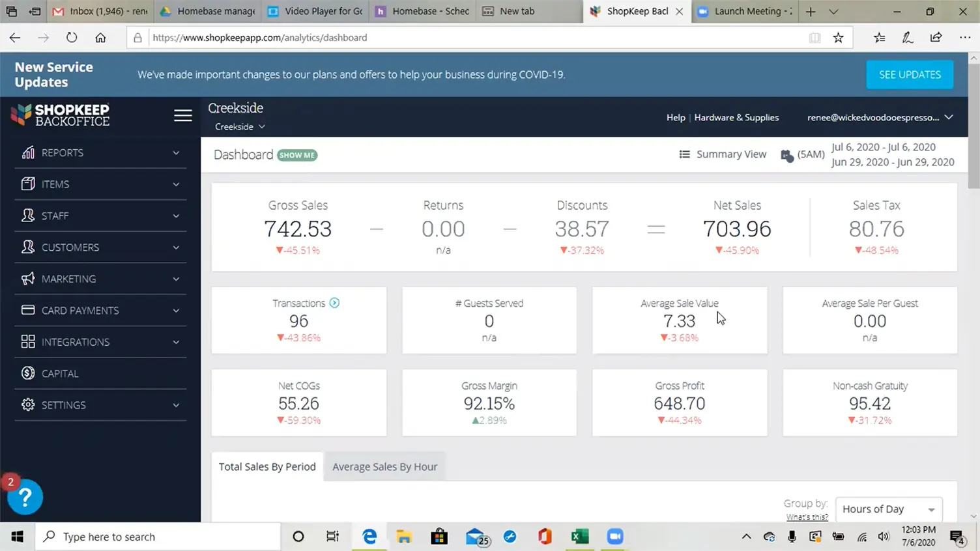The height and width of the screenshot is (551, 980).
Task: Click the Windows taskbar search box
Action: (x=158, y=537)
